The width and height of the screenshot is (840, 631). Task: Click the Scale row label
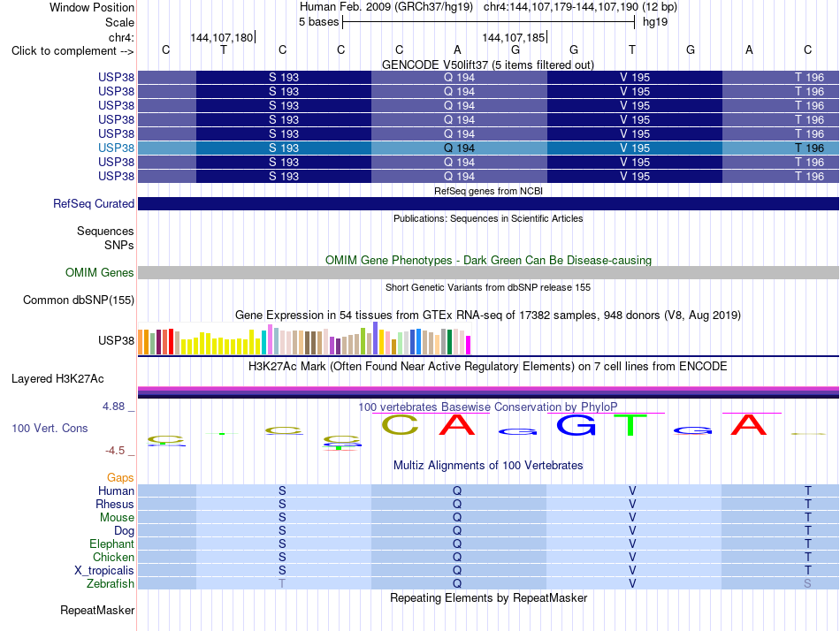119,22
